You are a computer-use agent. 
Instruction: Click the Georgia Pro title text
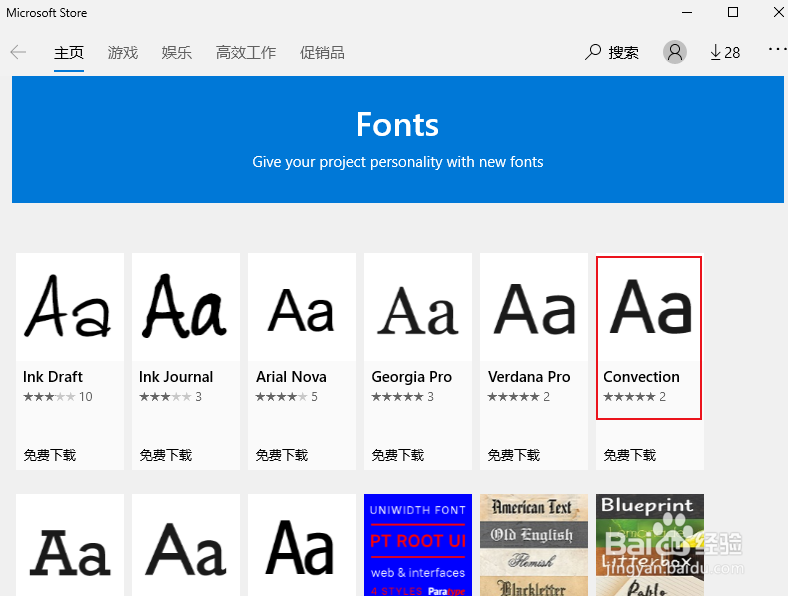point(412,377)
